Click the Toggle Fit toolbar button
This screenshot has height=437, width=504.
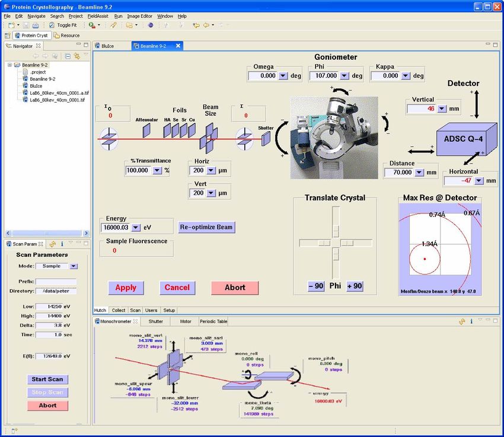pyautogui.click(x=63, y=25)
